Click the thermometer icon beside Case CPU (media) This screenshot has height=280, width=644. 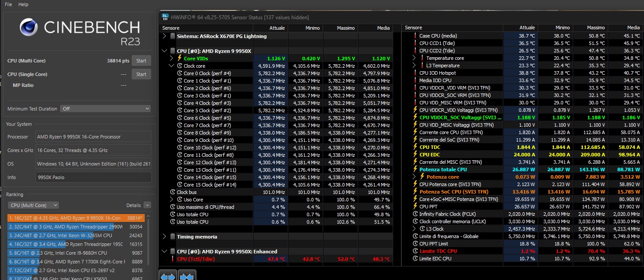[415, 36]
